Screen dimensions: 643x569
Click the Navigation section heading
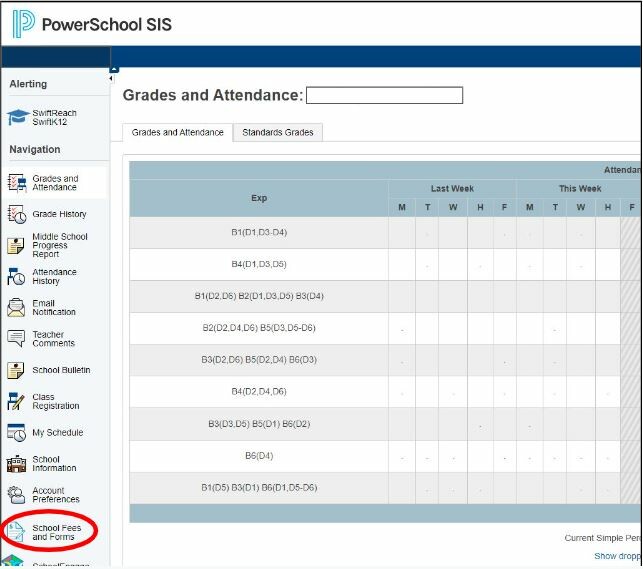tap(35, 149)
